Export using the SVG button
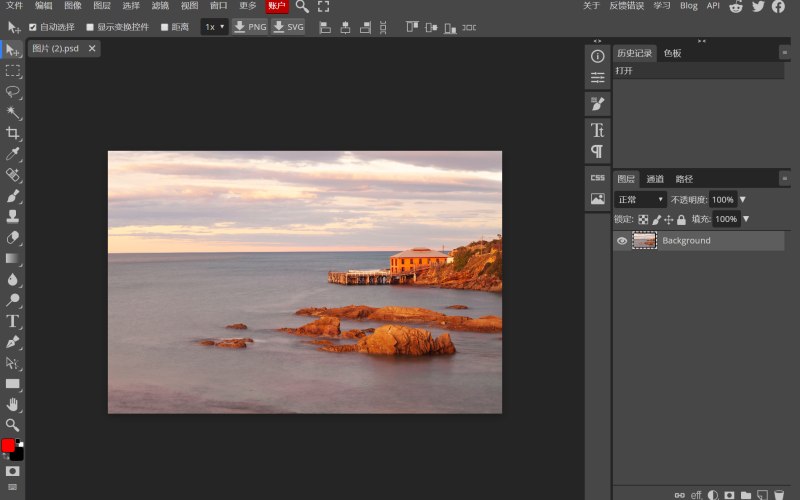This screenshot has width=800, height=500. tap(288, 27)
